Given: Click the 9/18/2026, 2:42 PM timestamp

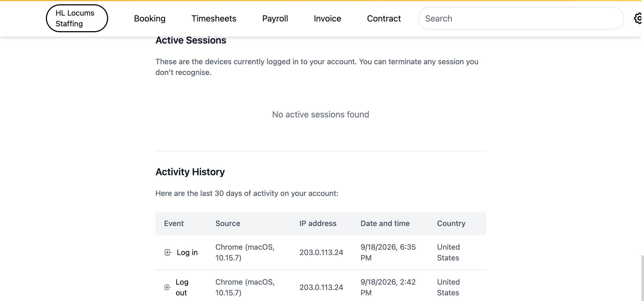Looking at the screenshot, I should [388, 287].
